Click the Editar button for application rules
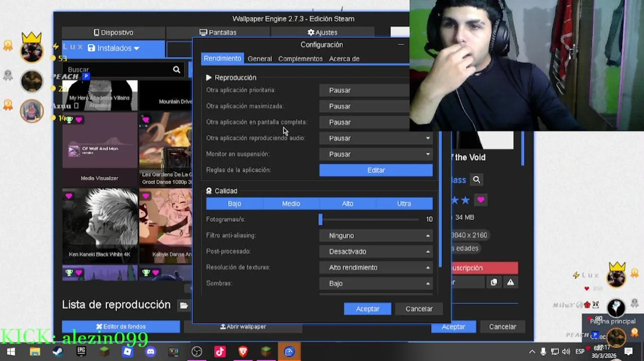Viewport: 644px width, 361px height. click(x=376, y=170)
